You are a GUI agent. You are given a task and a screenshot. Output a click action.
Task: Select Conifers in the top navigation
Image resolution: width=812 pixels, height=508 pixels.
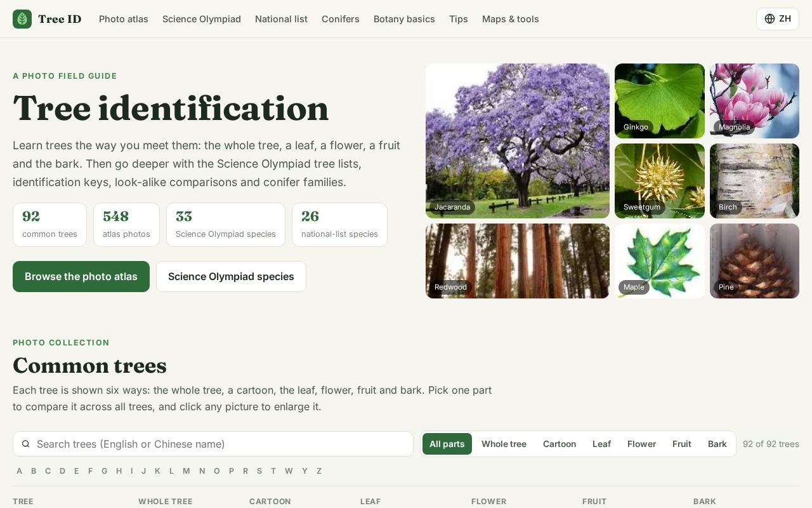pos(341,19)
